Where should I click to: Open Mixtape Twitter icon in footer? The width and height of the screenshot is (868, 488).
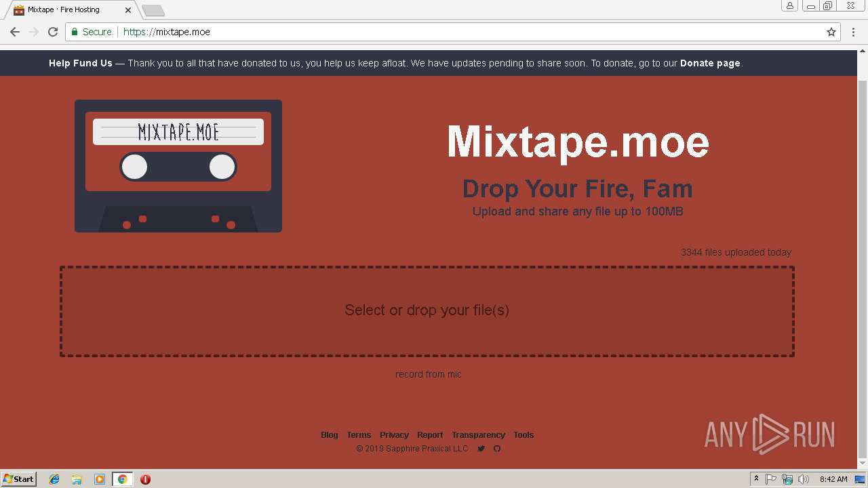click(481, 449)
